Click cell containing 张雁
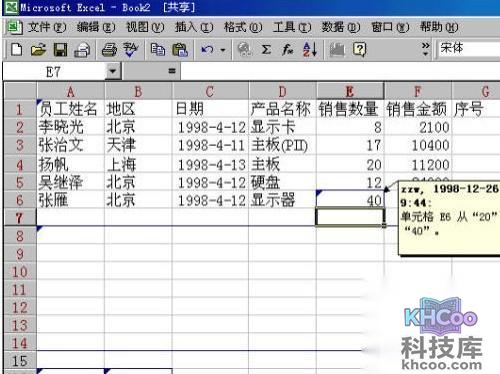 70,200
